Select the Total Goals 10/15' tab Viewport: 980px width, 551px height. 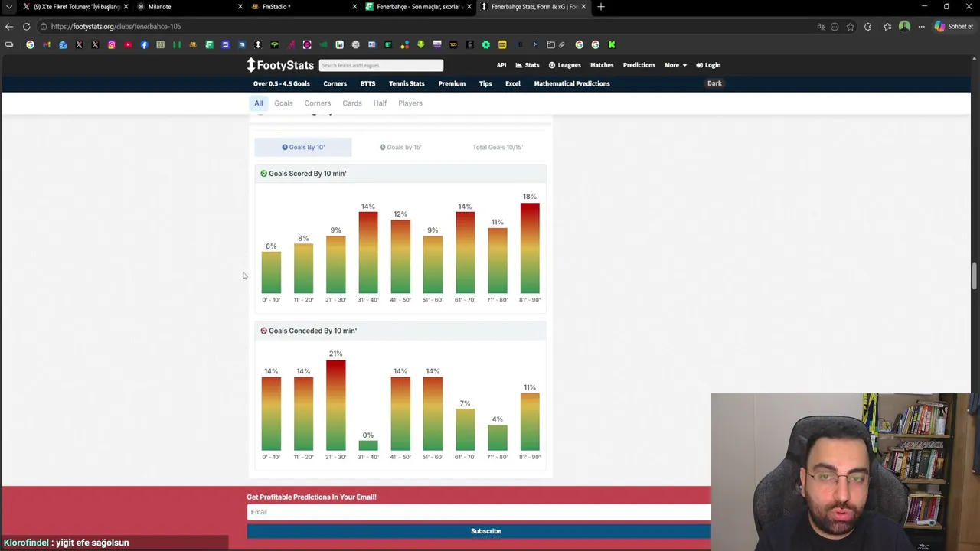point(498,147)
